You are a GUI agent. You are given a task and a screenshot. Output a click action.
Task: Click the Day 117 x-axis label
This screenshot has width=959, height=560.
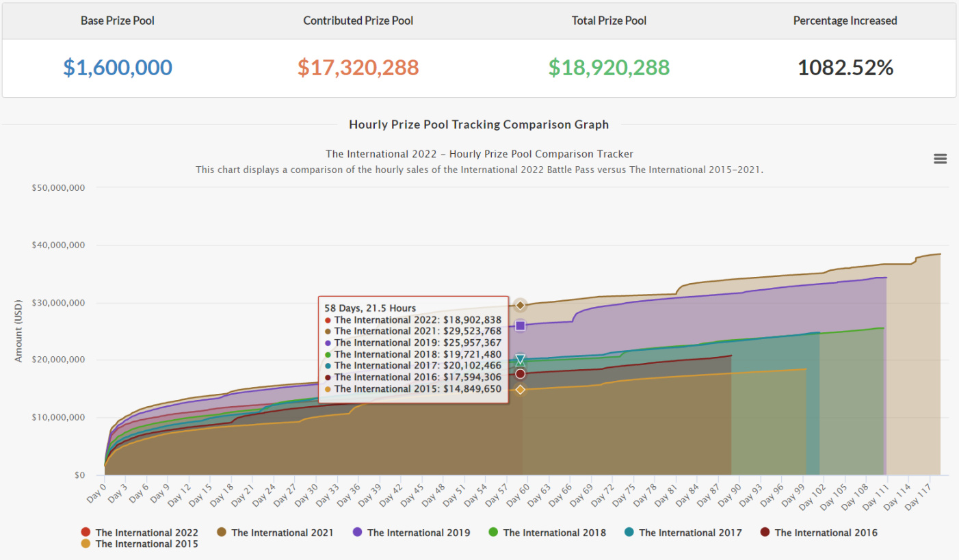click(917, 496)
